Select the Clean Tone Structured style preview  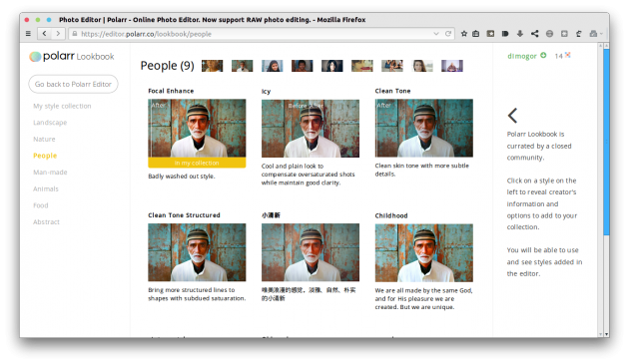pyautogui.click(x=197, y=252)
